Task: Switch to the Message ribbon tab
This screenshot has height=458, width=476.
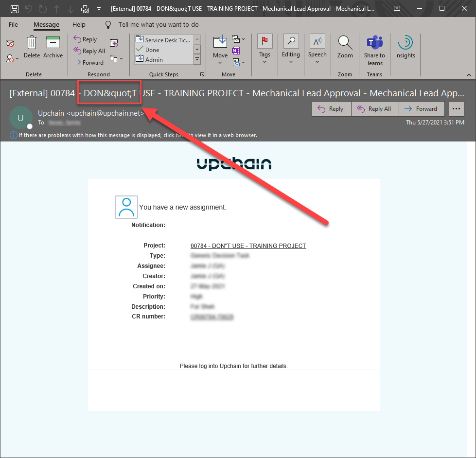Action: (x=46, y=24)
